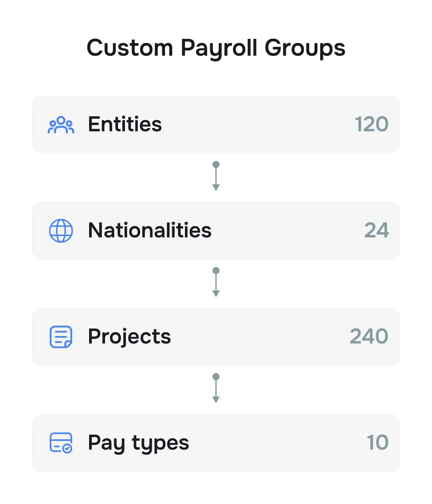Open the Projects label
The width and height of the screenshot is (432, 504).
(x=130, y=337)
